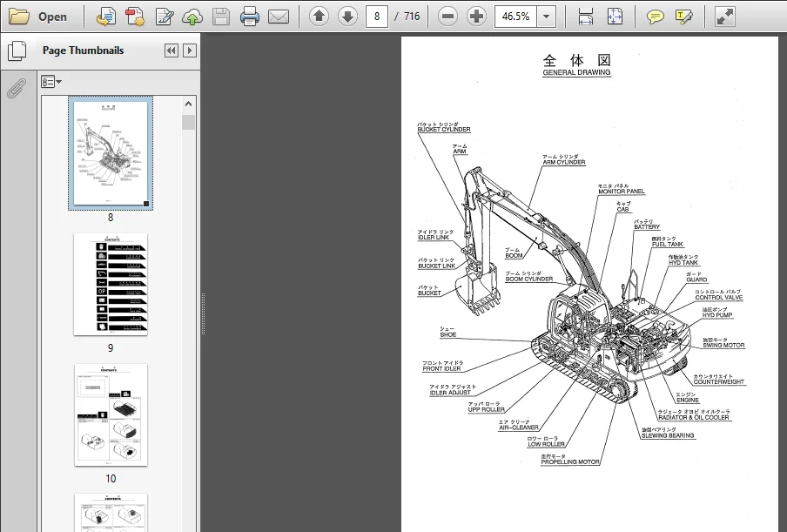Add a sticky note comment
Image resolution: width=787 pixels, height=532 pixels.
point(655,17)
